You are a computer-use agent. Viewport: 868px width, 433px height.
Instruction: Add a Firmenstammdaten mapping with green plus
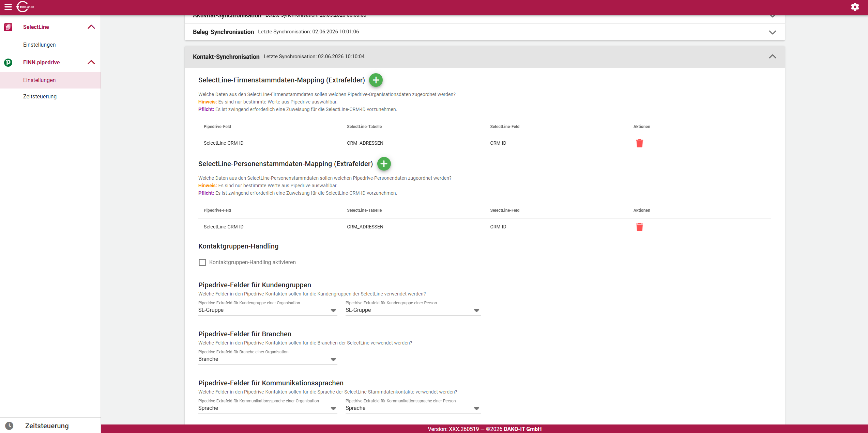pyautogui.click(x=376, y=80)
